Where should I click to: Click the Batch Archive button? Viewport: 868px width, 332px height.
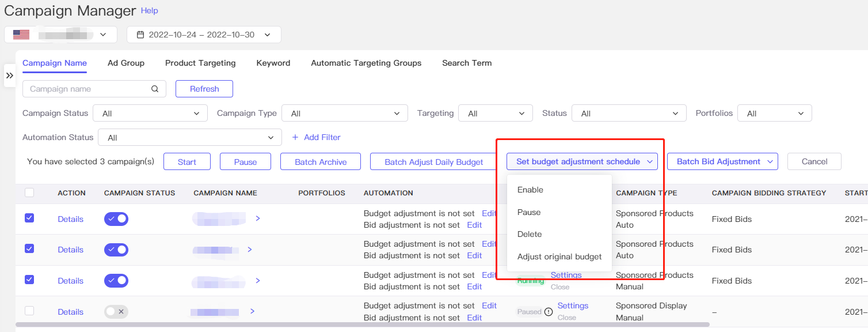[x=320, y=161]
